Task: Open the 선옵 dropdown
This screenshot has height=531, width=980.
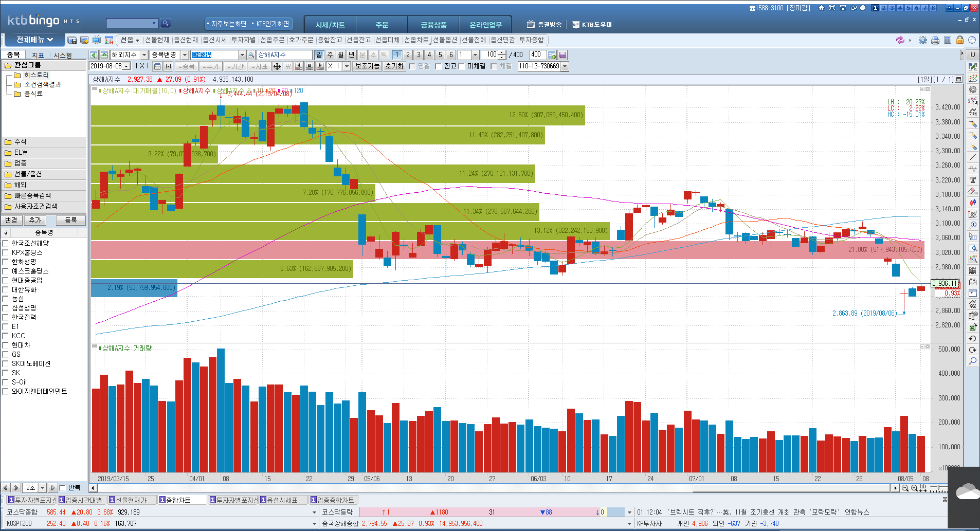Action: click(130, 40)
